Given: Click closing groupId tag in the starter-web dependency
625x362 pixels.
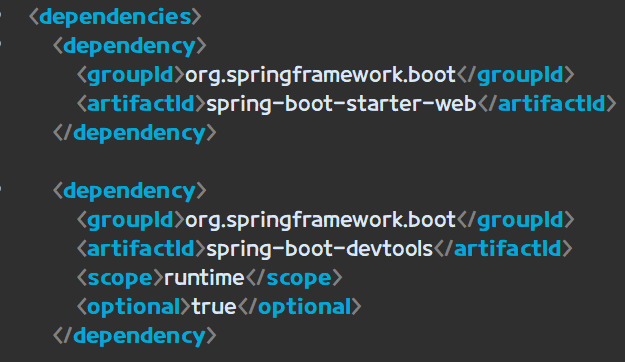Looking at the screenshot, I should point(516,76).
